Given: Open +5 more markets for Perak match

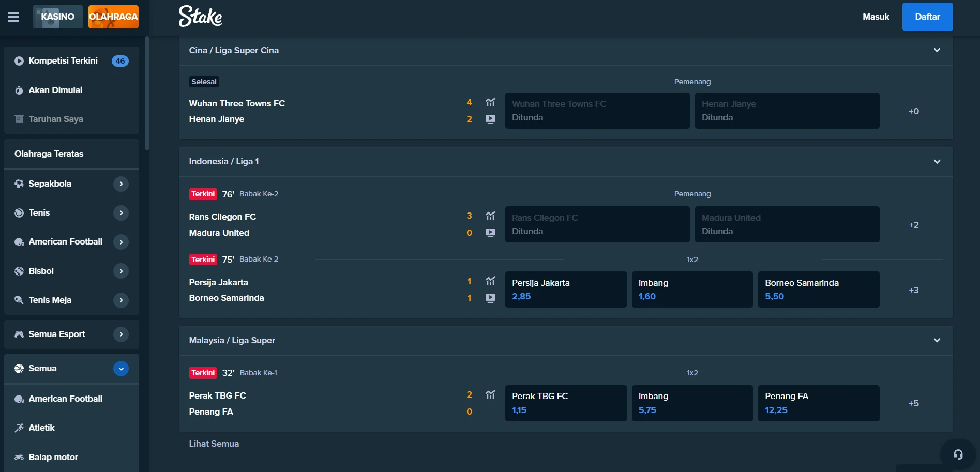Looking at the screenshot, I should 914,403.
